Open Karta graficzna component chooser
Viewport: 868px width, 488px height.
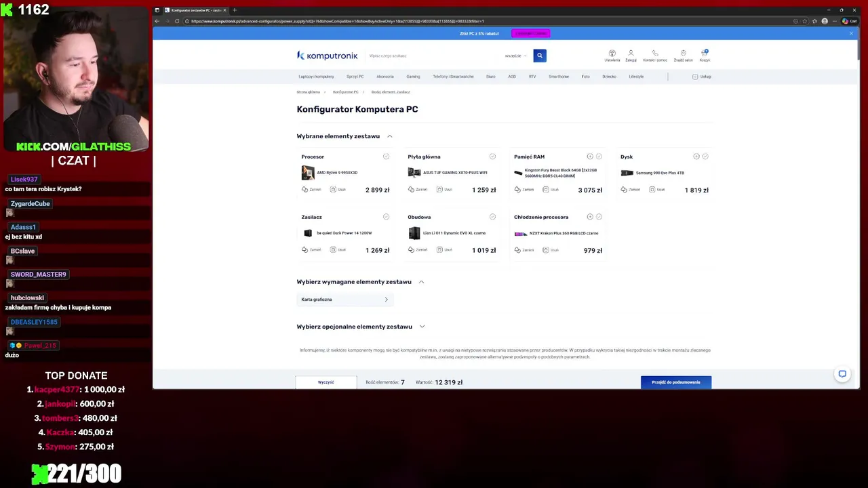[344, 300]
